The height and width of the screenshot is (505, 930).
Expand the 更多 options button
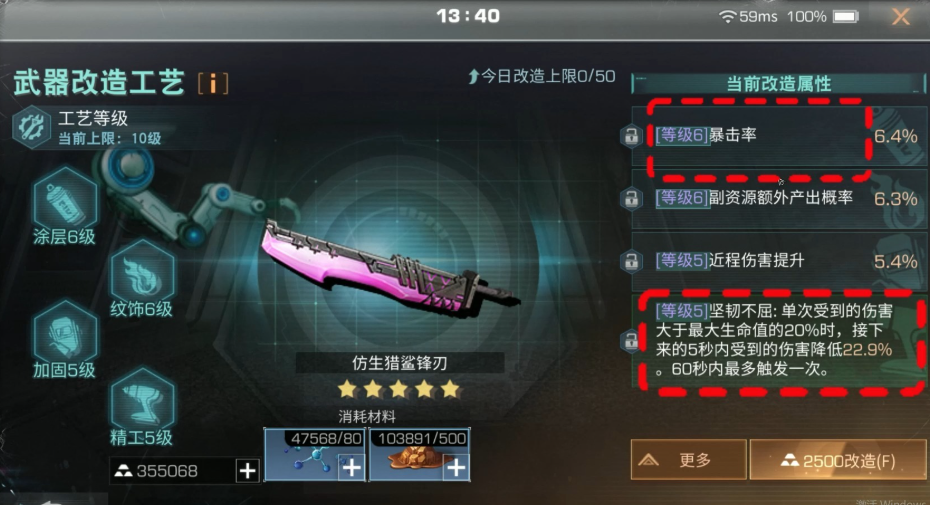point(689,460)
